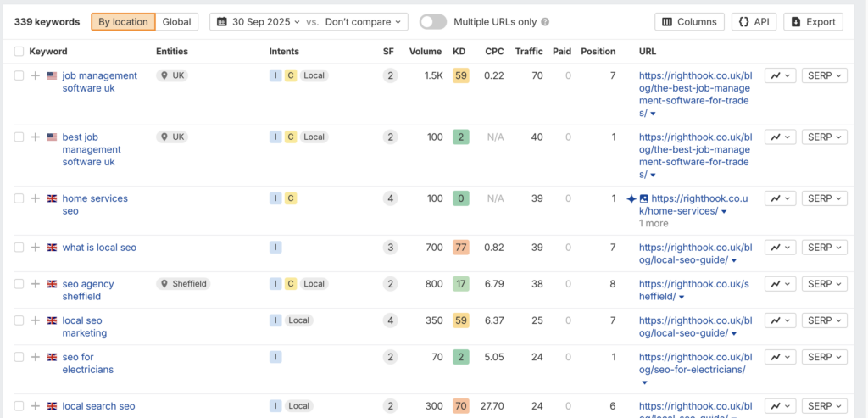This screenshot has height=418, width=868.
Task: Click the trend chart icon for 'seo for electricians'
Action: click(780, 358)
